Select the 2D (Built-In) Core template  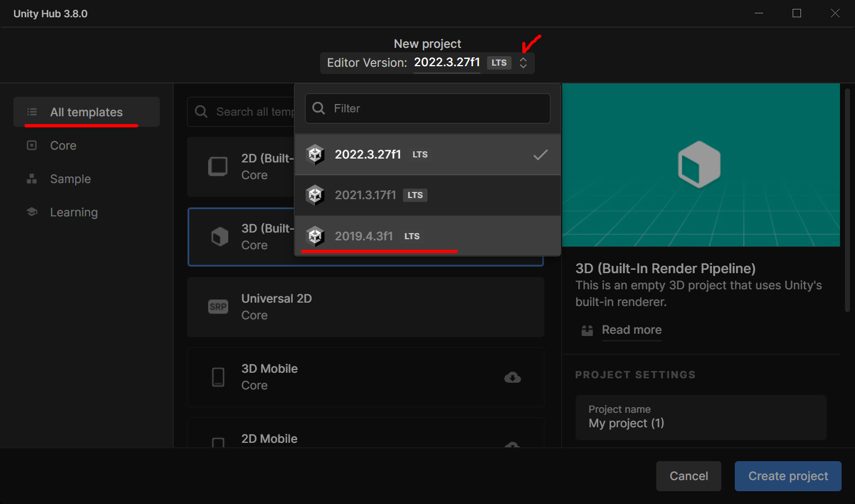coord(241,167)
